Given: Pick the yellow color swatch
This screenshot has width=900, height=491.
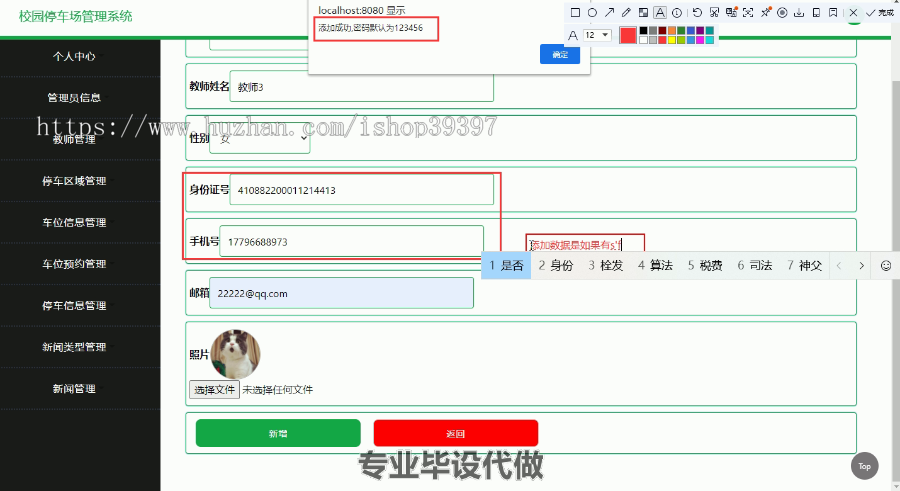Looking at the screenshot, I should coord(672,40).
